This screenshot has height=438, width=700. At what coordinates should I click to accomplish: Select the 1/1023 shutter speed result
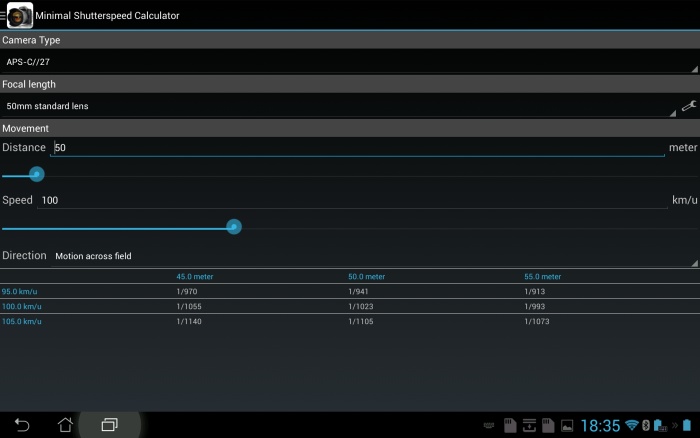[362, 306]
